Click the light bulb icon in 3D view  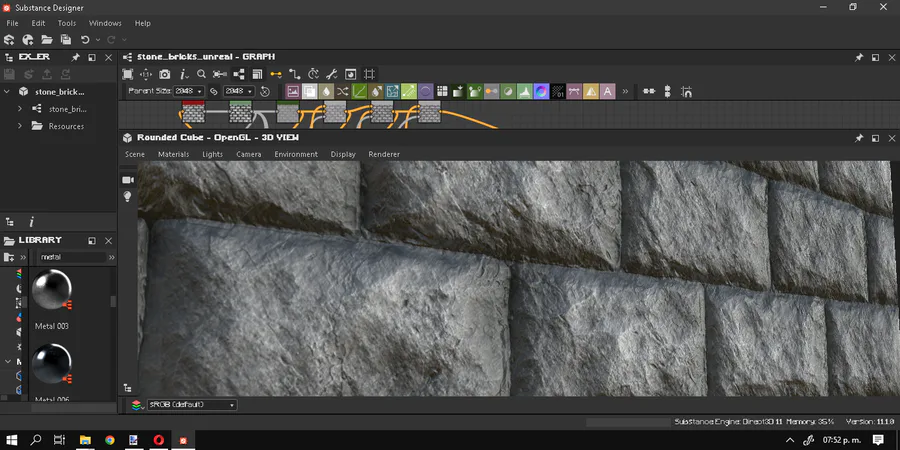coord(127,197)
